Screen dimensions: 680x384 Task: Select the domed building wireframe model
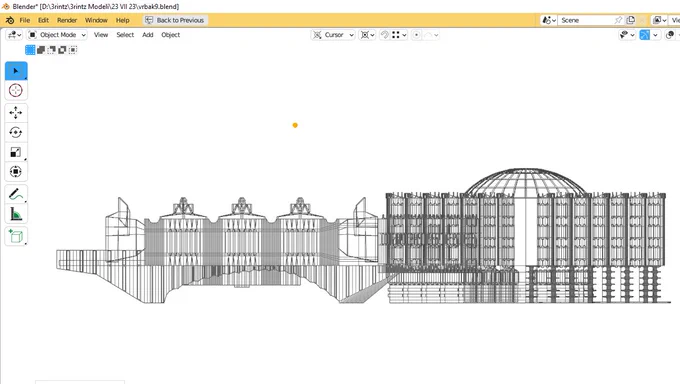click(526, 235)
